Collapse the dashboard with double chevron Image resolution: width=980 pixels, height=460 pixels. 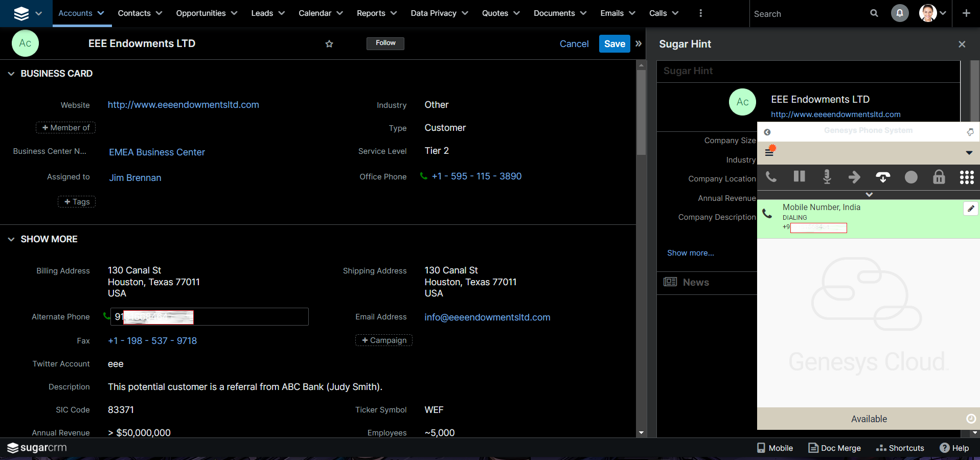(x=639, y=44)
